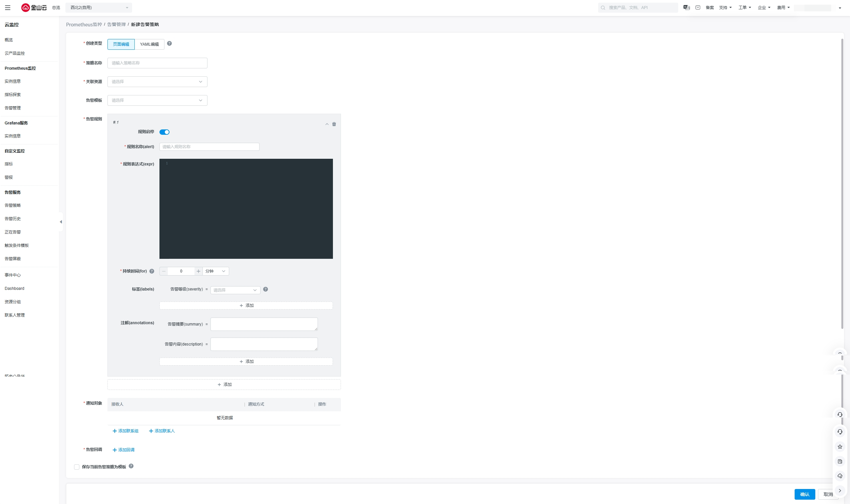Screen dimensions: 850x504
Task: Open the message inbox envelope icon
Action: (x=698, y=7)
